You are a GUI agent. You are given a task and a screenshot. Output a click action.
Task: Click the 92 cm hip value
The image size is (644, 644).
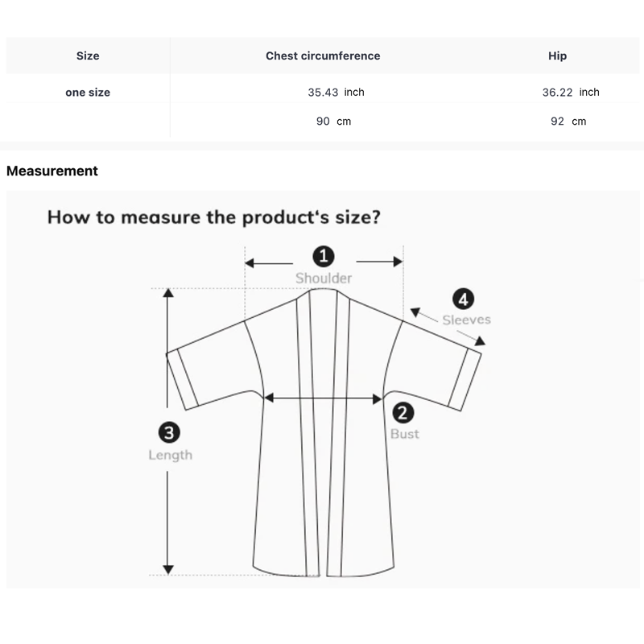pyautogui.click(x=568, y=122)
